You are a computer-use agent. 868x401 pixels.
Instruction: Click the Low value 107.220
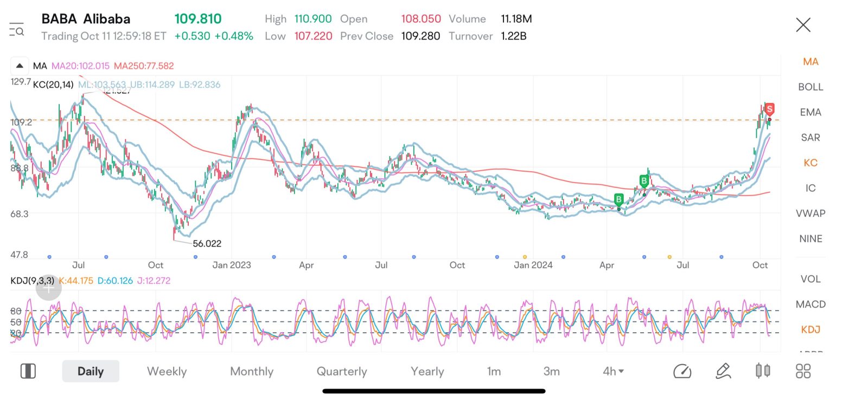click(x=313, y=36)
